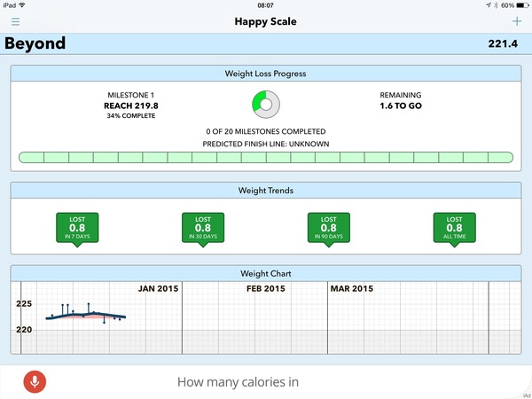Tap the milestone progress donut chart
The width and height of the screenshot is (532, 399).
click(266, 106)
